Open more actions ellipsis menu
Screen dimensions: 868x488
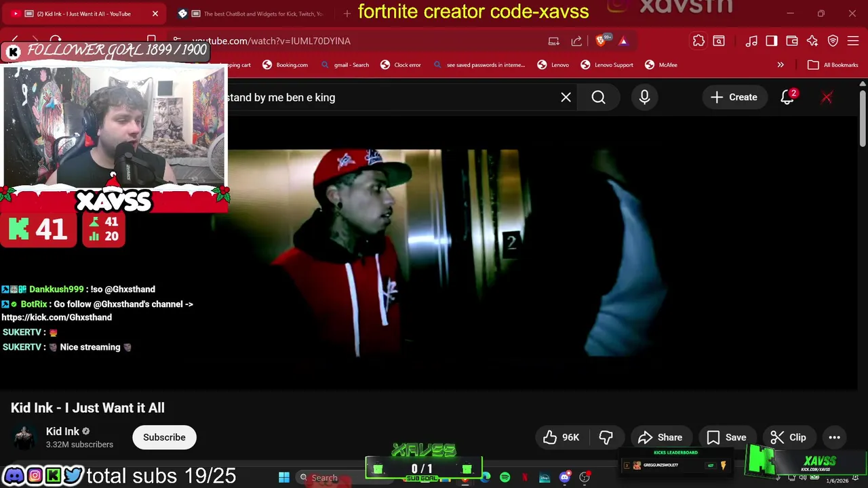tap(835, 437)
